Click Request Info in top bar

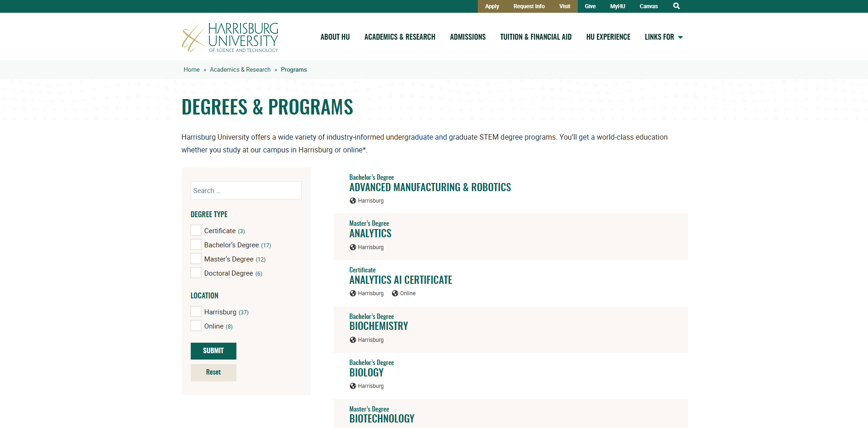[x=529, y=6]
